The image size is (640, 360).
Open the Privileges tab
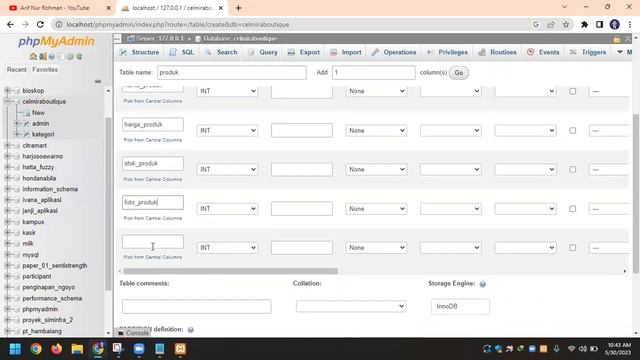(447, 52)
